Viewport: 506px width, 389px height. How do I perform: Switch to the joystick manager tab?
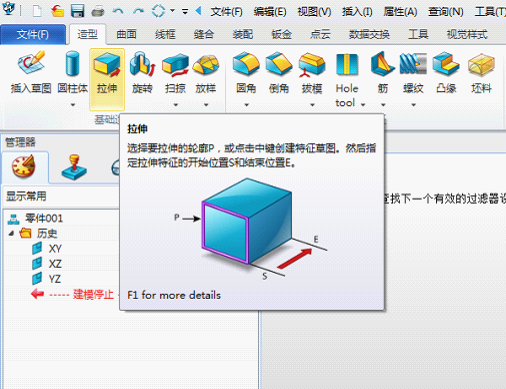click(74, 167)
